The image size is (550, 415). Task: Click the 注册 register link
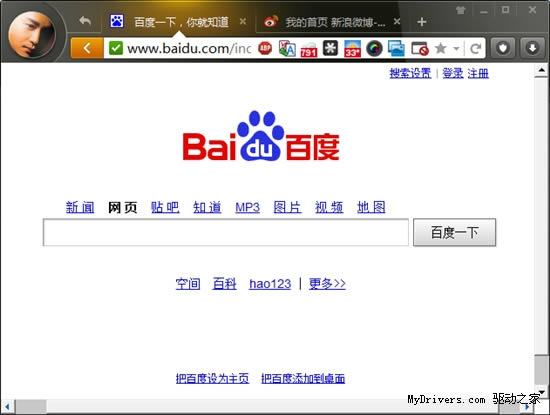pos(478,73)
